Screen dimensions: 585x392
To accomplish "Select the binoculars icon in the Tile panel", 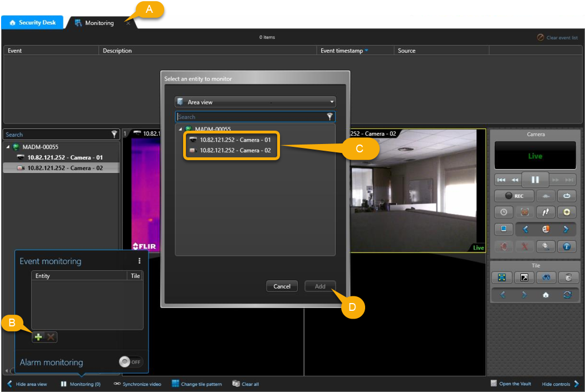I will click(545, 277).
